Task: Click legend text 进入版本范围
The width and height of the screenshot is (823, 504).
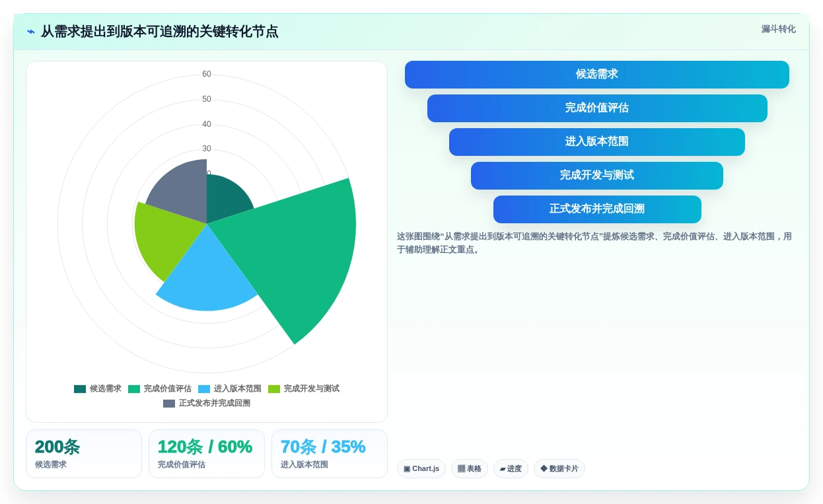Action: tap(238, 389)
